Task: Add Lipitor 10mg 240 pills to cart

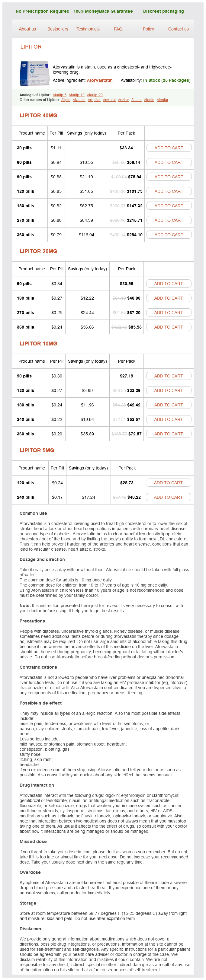Action: [x=168, y=419]
